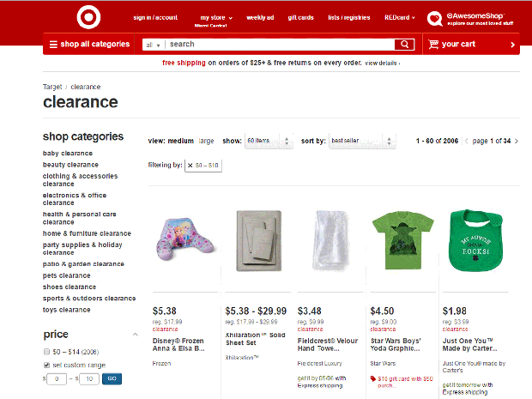Click the previous page arrow

tap(466, 141)
